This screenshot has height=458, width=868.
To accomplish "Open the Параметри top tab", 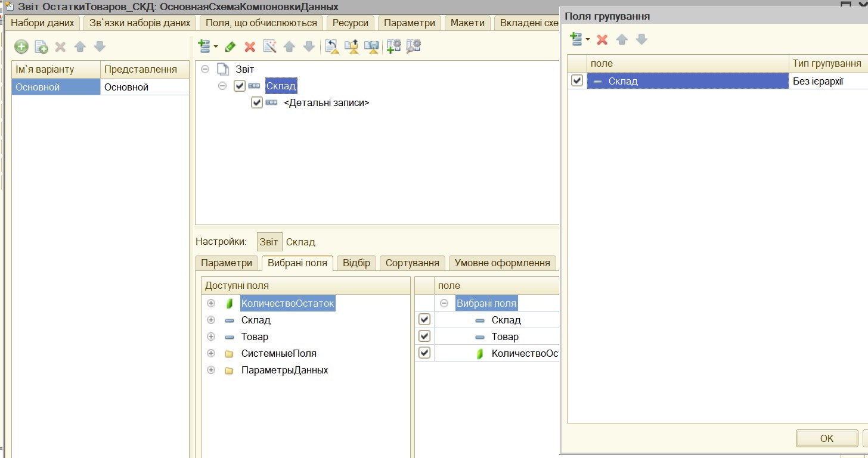I will (x=410, y=23).
